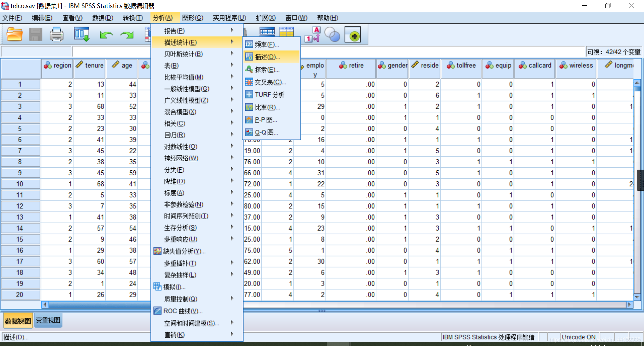Select Ratio (比率) in the submenu
The image size is (644, 346).
click(271, 107)
